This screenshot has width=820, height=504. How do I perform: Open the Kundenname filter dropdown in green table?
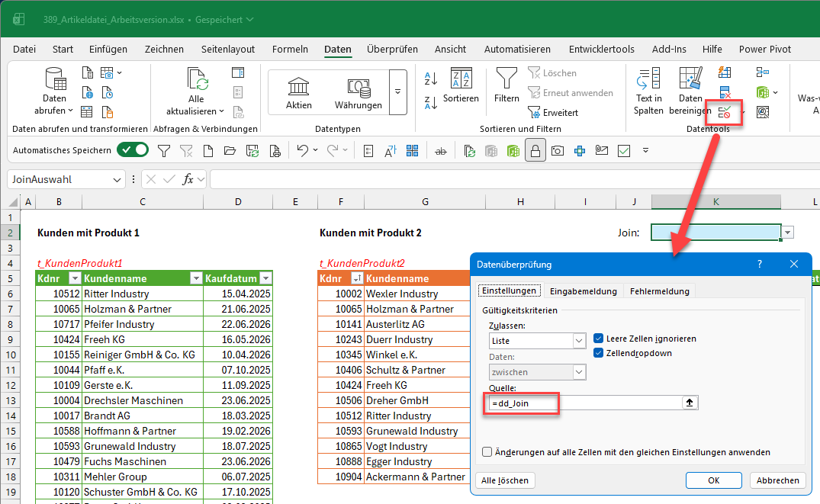click(196, 278)
